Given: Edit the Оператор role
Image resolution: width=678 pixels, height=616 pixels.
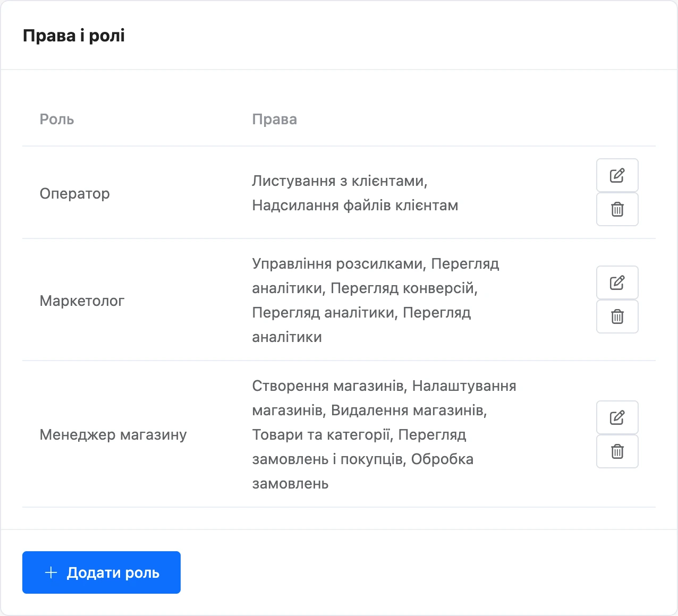Looking at the screenshot, I should pos(617,175).
